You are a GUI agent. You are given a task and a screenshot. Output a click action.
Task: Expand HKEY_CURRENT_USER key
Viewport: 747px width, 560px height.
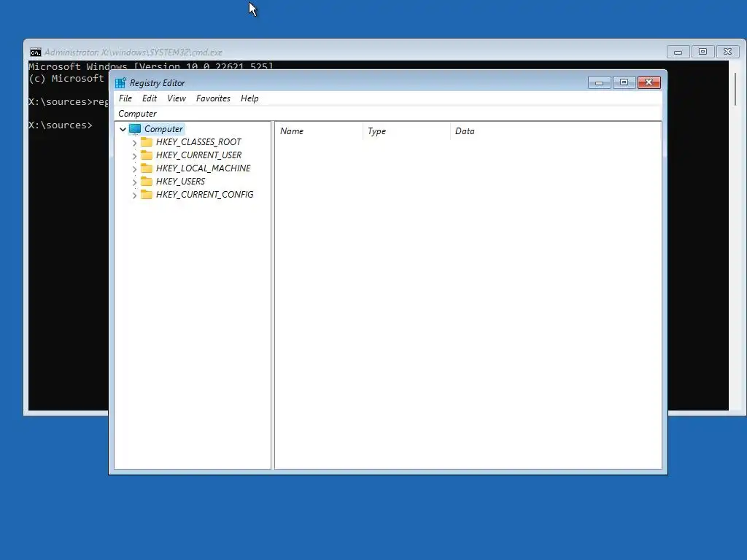tap(134, 156)
